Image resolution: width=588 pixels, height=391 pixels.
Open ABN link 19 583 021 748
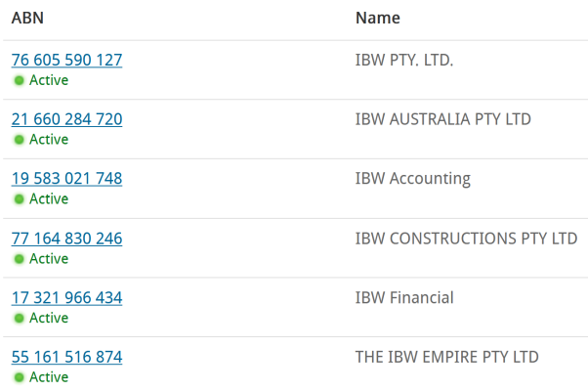tap(66, 179)
